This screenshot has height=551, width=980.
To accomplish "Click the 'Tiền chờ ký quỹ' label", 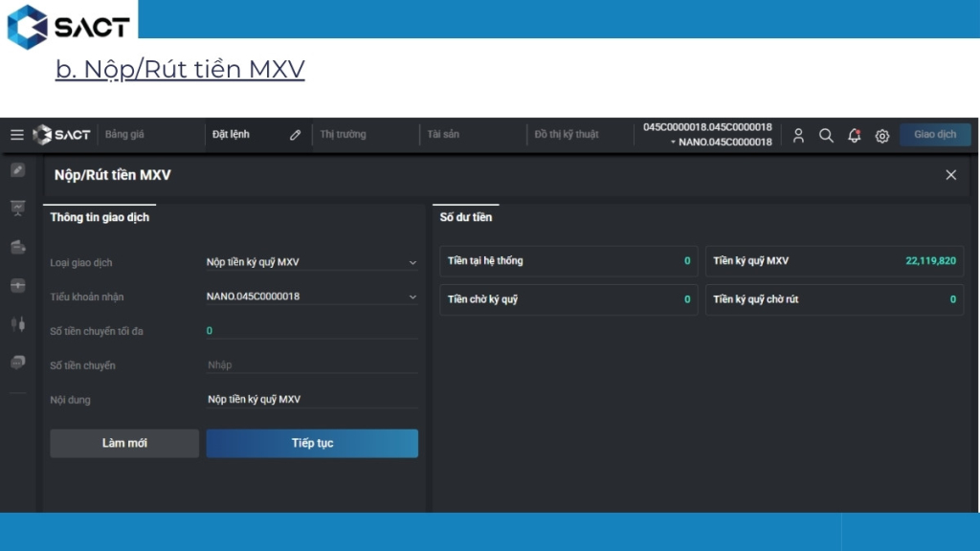I will click(482, 299).
